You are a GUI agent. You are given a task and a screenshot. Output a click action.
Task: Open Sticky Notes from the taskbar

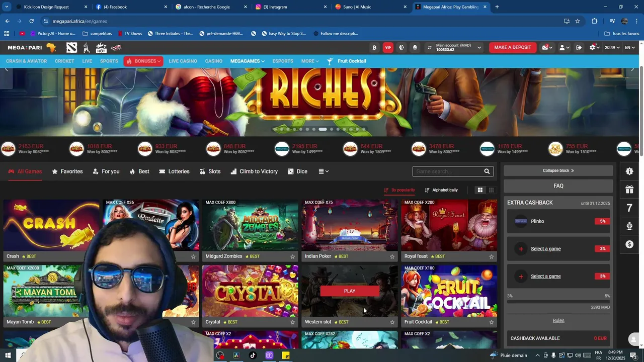click(x=285, y=355)
